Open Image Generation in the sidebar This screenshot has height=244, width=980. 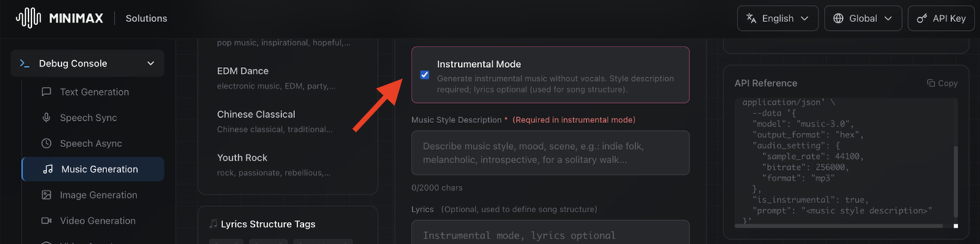click(x=99, y=195)
